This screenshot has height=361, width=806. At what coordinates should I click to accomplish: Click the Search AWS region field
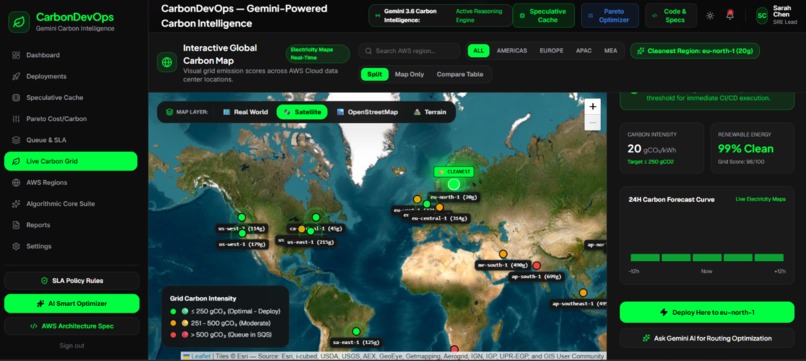coord(410,51)
